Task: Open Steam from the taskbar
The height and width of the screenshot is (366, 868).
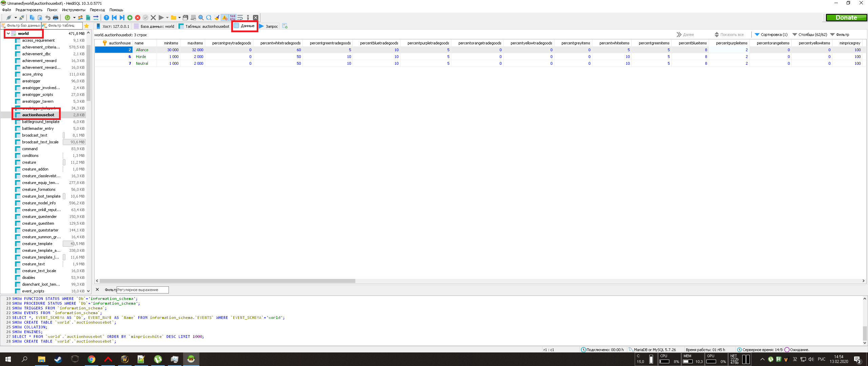Action: [58, 359]
